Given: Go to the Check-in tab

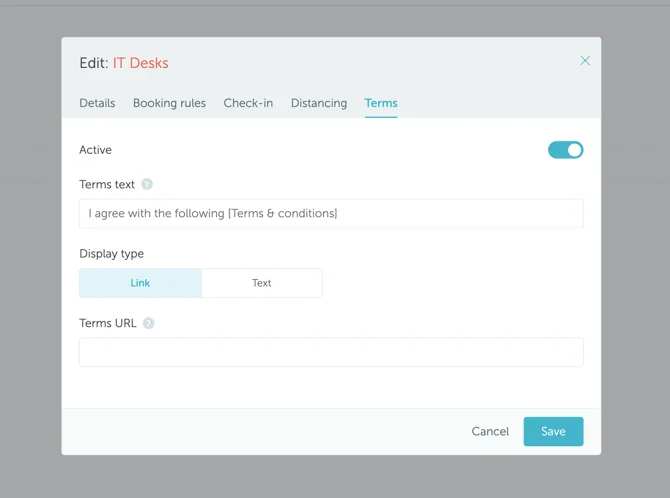Looking at the screenshot, I should 248,103.
